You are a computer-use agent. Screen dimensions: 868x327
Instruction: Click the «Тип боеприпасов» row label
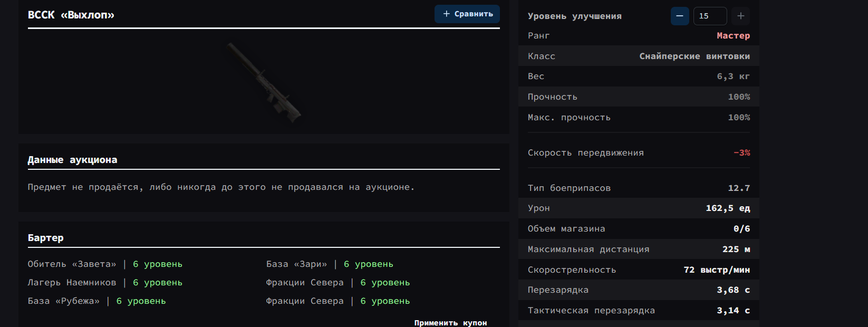569,188
